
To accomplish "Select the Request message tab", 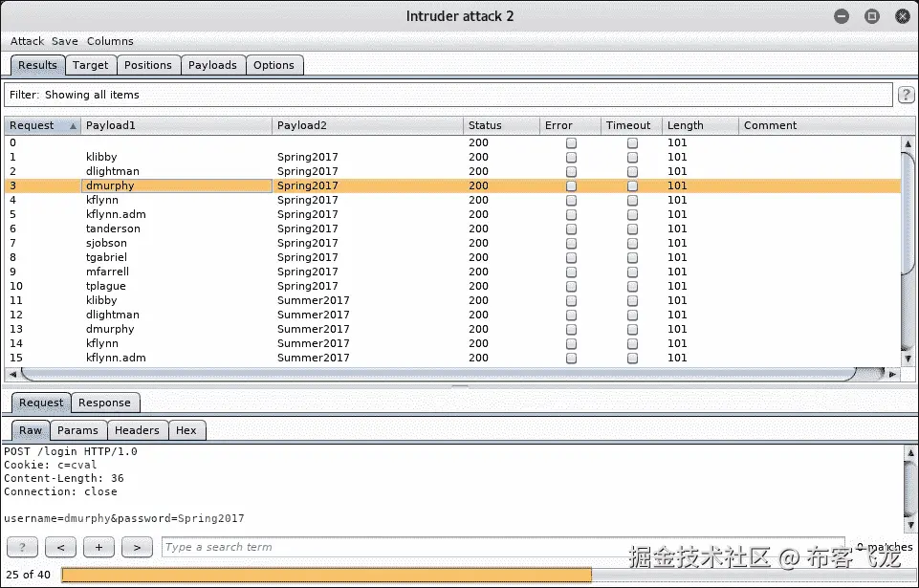I will point(41,403).
